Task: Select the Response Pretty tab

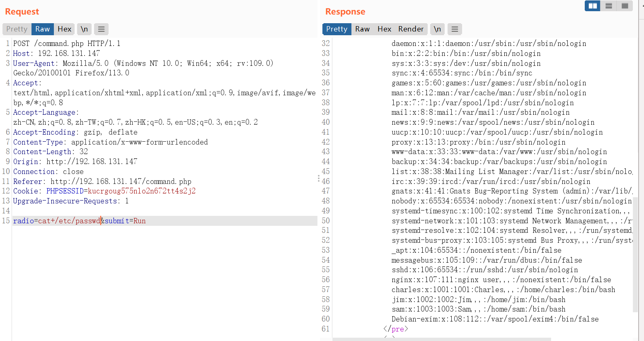Action: pyautogui.click(x=337, y=29)
